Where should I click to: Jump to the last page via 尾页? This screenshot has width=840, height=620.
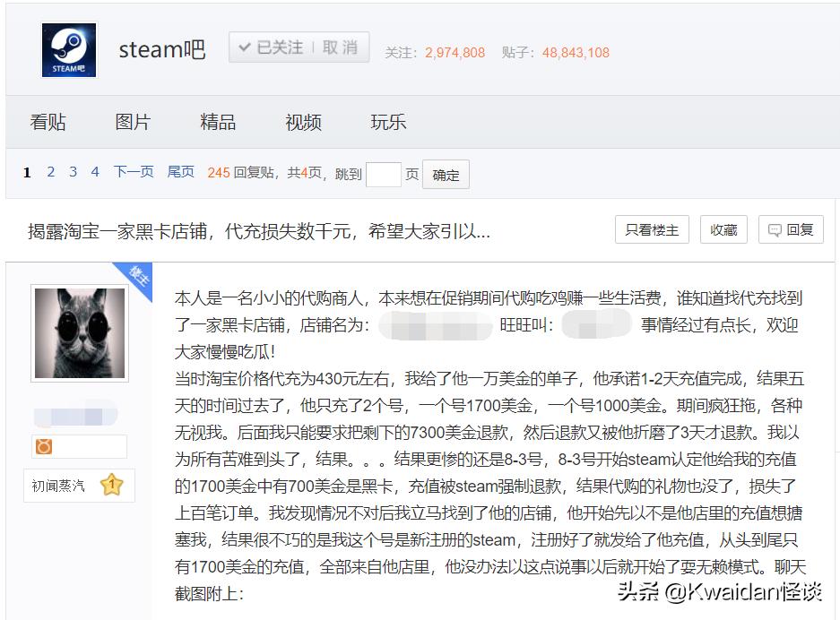click(179, 172)
